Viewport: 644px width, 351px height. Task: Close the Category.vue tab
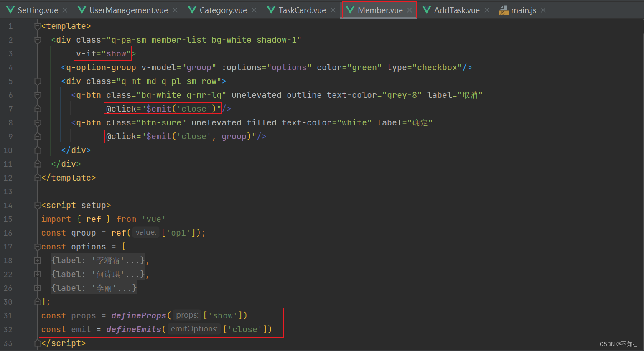click(254, 10)
